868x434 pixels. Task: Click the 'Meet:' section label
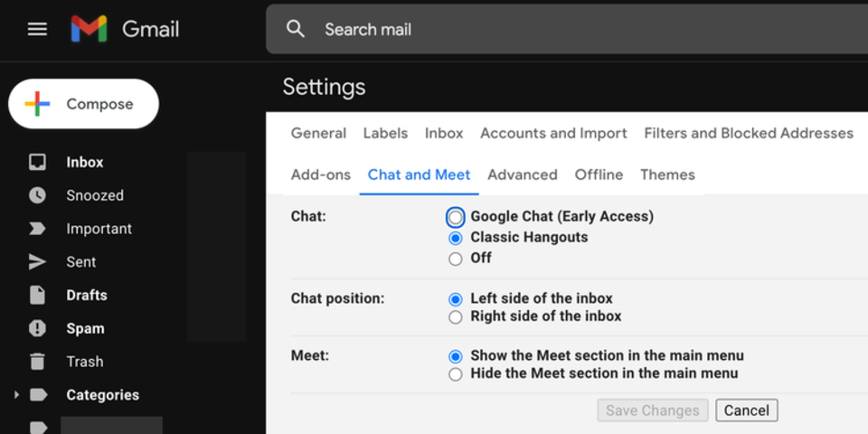point(309,355)
